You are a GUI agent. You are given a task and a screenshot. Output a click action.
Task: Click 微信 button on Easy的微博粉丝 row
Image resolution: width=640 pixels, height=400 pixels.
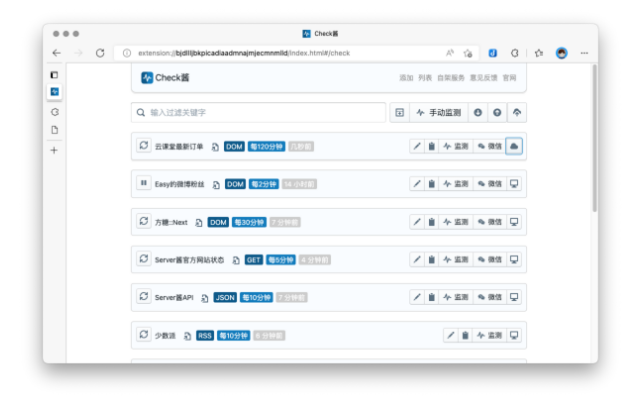(489, 184)
